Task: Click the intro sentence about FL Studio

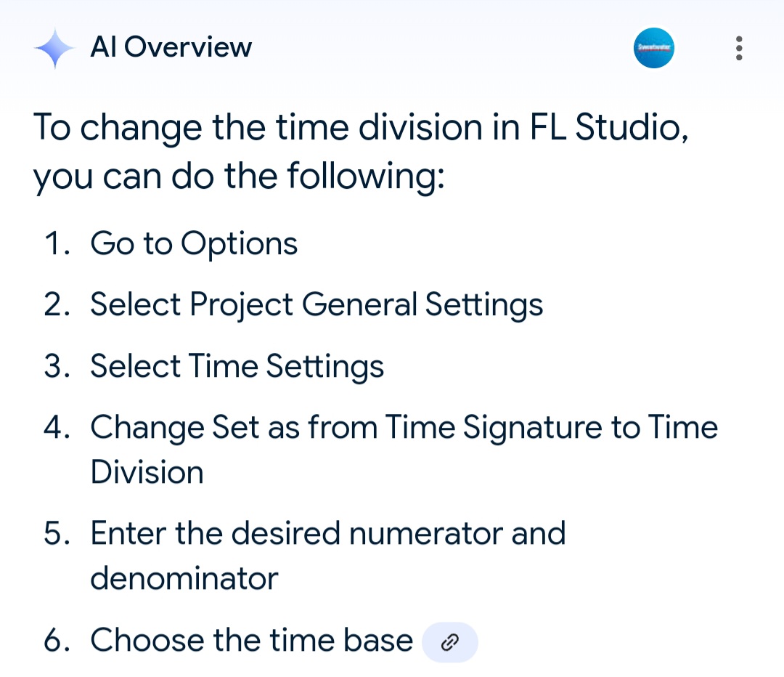Action: click(361, 151)
